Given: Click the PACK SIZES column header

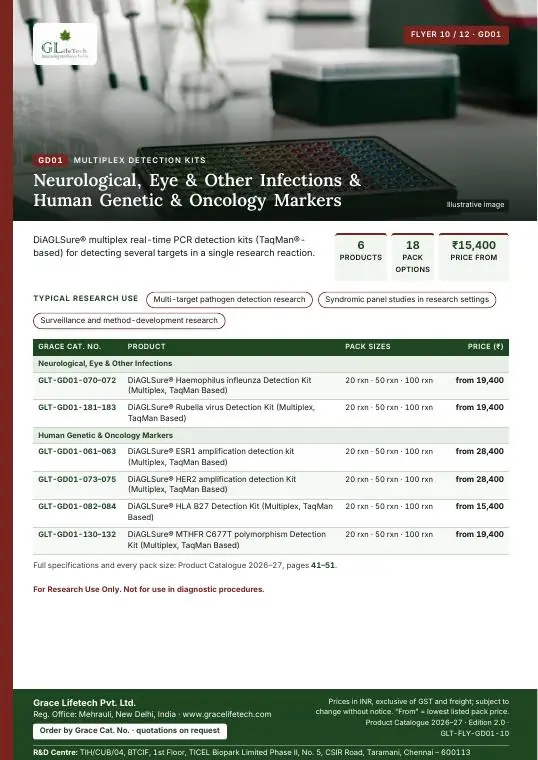Looking at the screenshot, I should coord(368,347).
